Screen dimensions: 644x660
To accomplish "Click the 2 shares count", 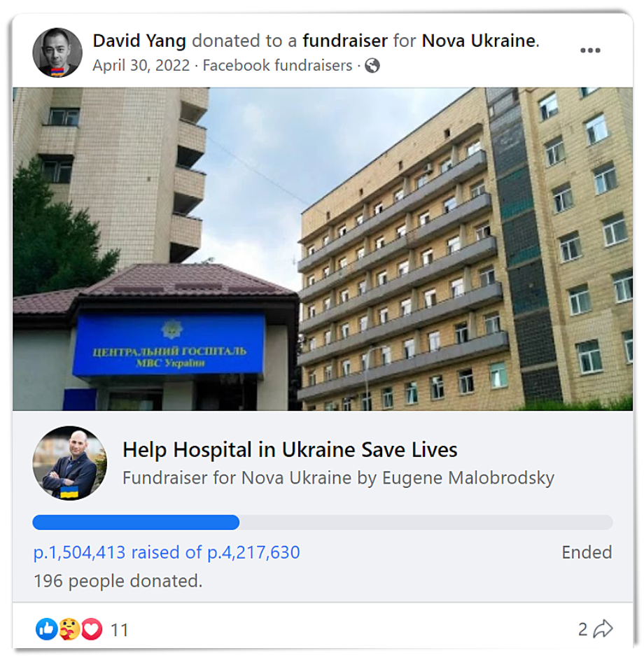I will (x=583, y=630).
